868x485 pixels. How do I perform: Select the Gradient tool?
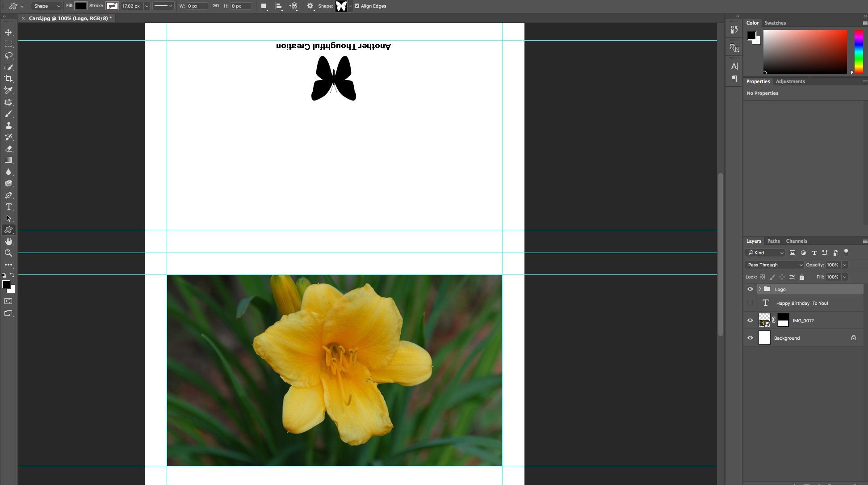[x=8, y=160]
